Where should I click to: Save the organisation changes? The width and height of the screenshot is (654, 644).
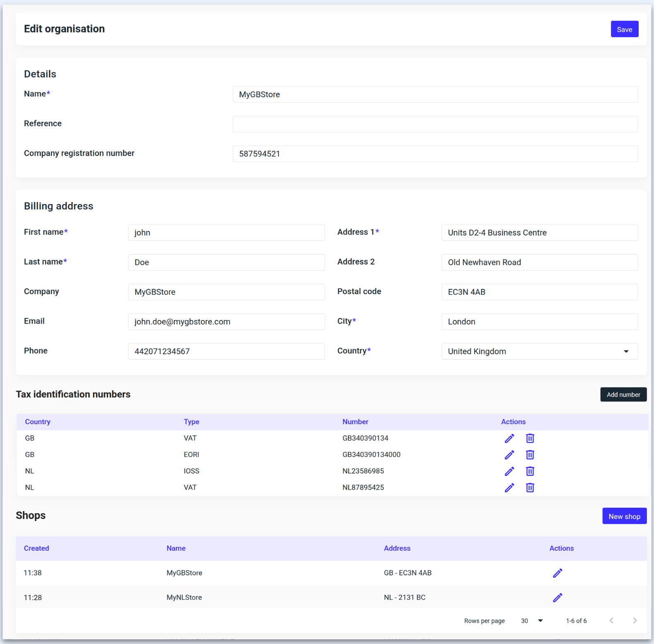pos(624,29)
